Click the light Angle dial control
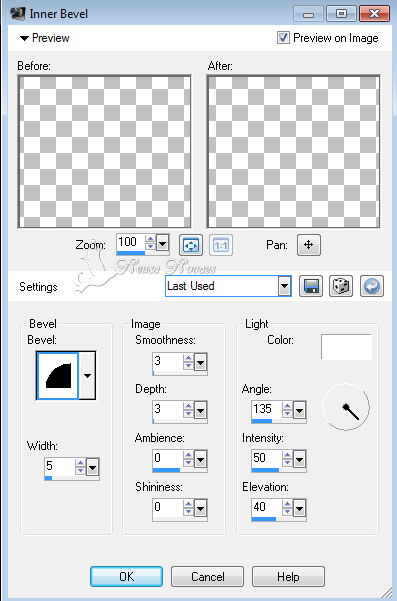This screenshot has width=397, height=601. coord(346,407)
